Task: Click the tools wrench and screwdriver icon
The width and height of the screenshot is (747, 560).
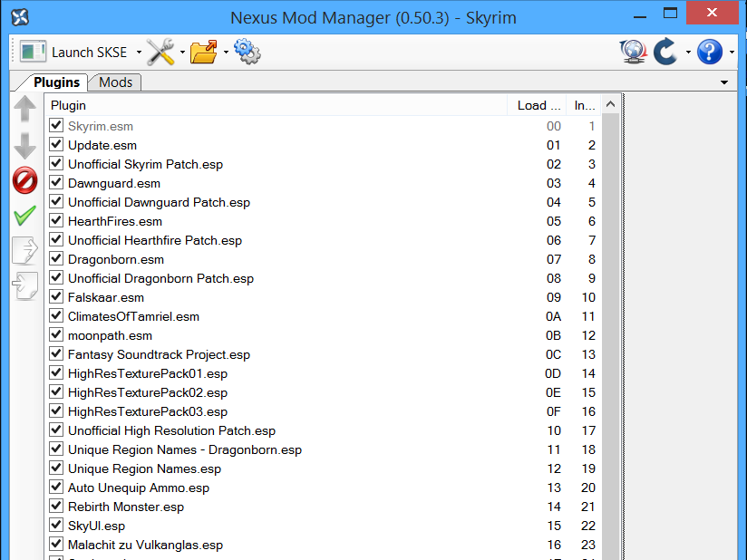Action: [x=160, y=53]
